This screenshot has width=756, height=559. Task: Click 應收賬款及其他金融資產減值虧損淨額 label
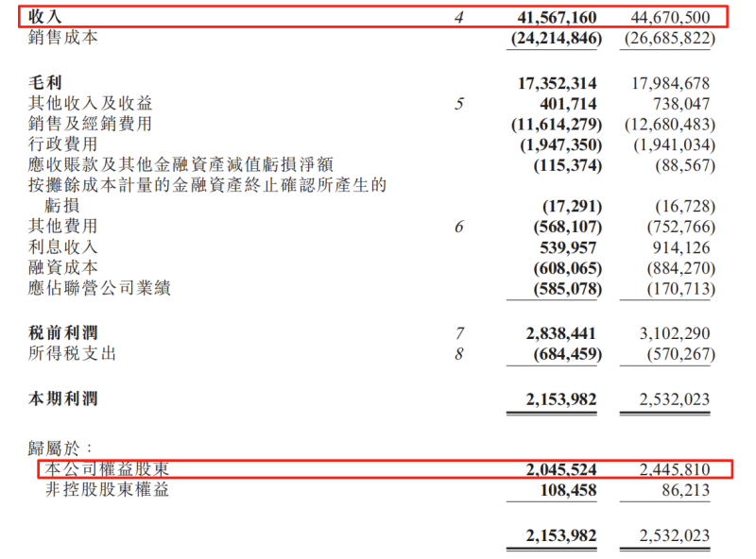pos(180,164)
